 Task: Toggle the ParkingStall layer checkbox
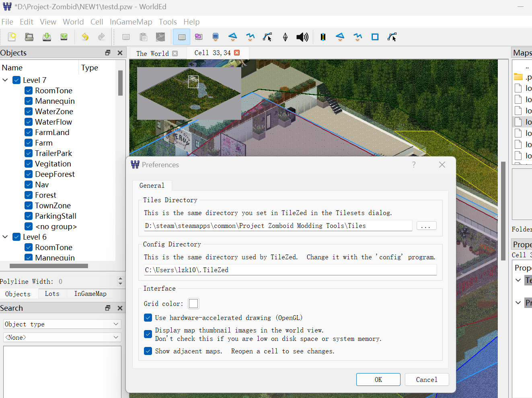click(x=29, y=216)
